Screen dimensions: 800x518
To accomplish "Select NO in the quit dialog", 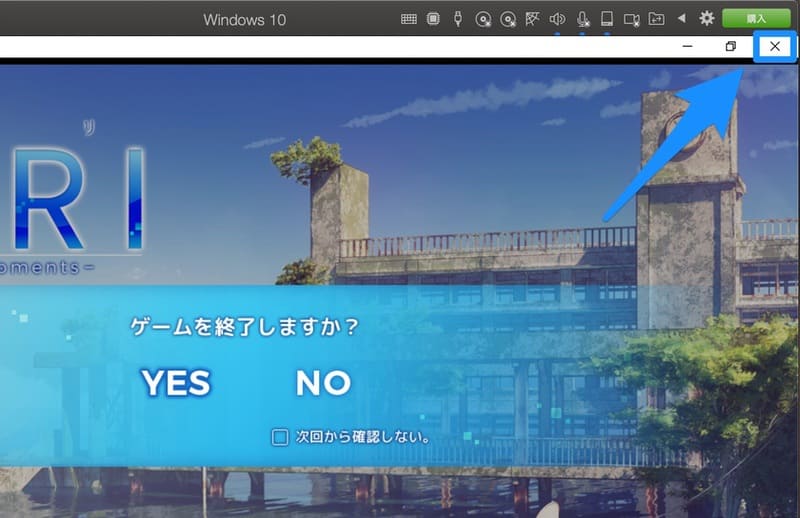I will tap(323, 383).
